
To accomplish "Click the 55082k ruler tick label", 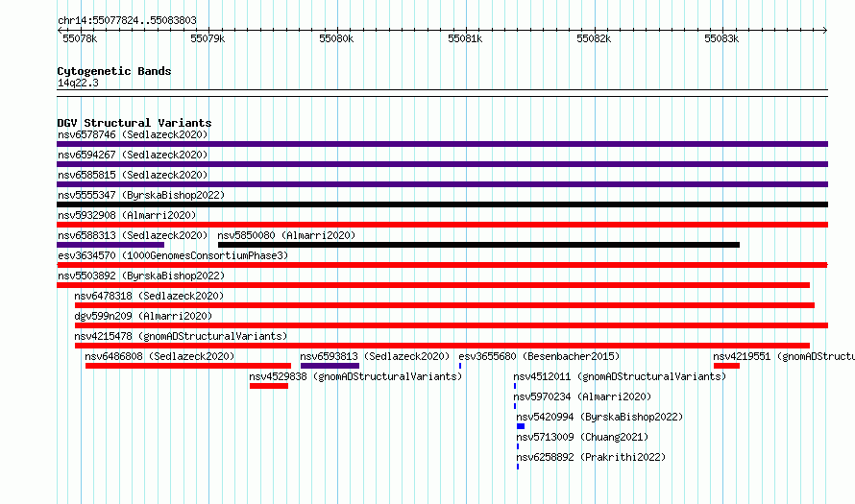I will click(594, 38).
